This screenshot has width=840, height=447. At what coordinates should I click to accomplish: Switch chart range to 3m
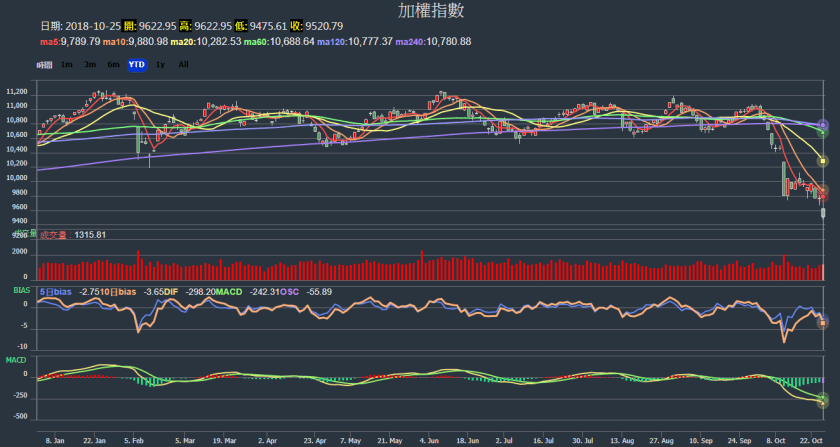tap(90, 64)
